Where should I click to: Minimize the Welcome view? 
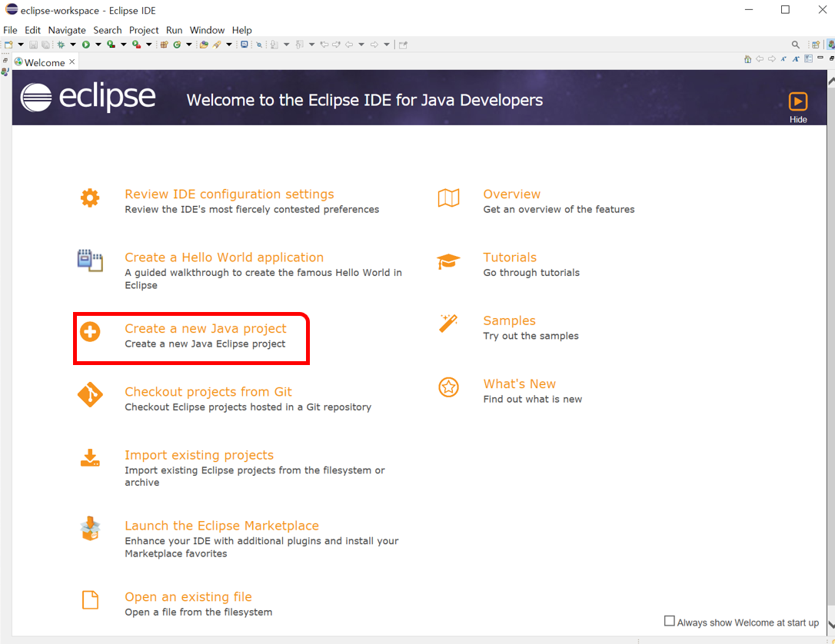820,58
